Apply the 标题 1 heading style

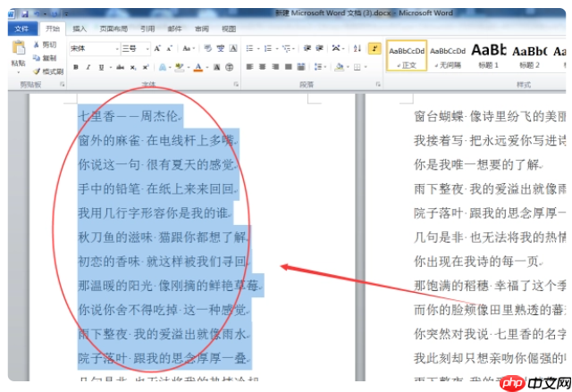[489, 55]
